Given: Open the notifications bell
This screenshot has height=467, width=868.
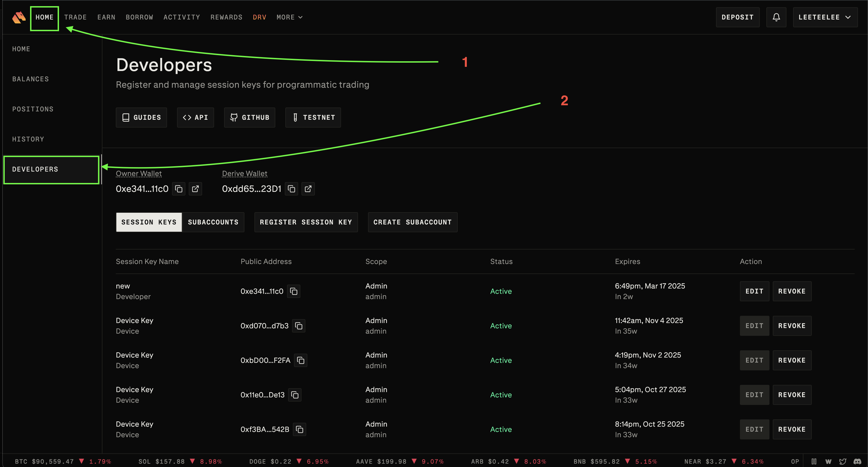Looking at the screenshot, I should tap(776, 17).
